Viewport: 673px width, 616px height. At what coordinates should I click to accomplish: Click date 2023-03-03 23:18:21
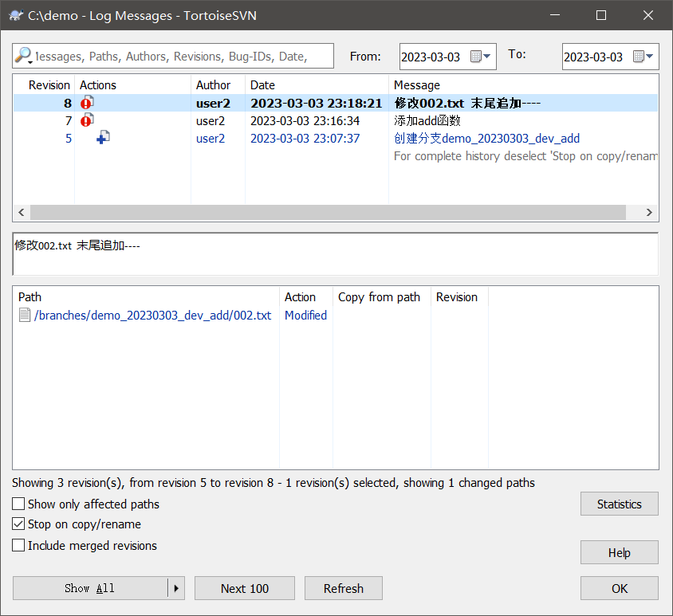[316, 103]
